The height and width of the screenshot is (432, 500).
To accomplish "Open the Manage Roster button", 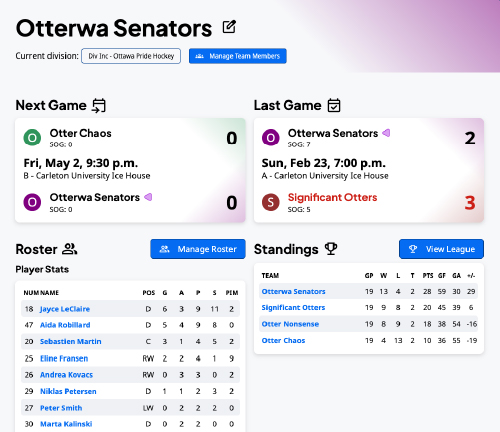I will (x=198, y=249).
